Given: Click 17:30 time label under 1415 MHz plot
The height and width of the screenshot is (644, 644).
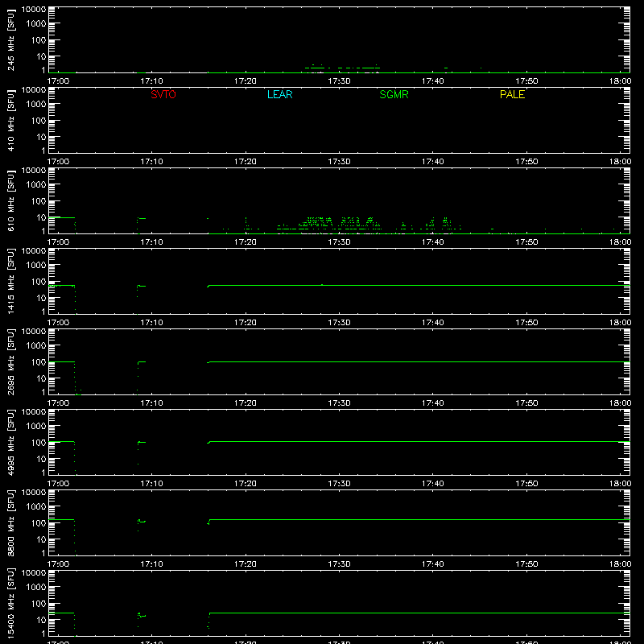Looking at the screenshot, I should (339, 323).
